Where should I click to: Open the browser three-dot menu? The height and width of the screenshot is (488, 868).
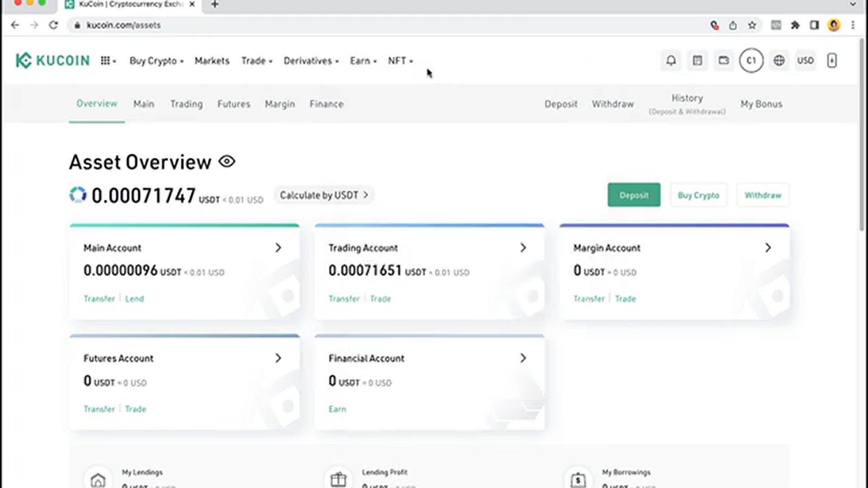(x=853, y=25)
